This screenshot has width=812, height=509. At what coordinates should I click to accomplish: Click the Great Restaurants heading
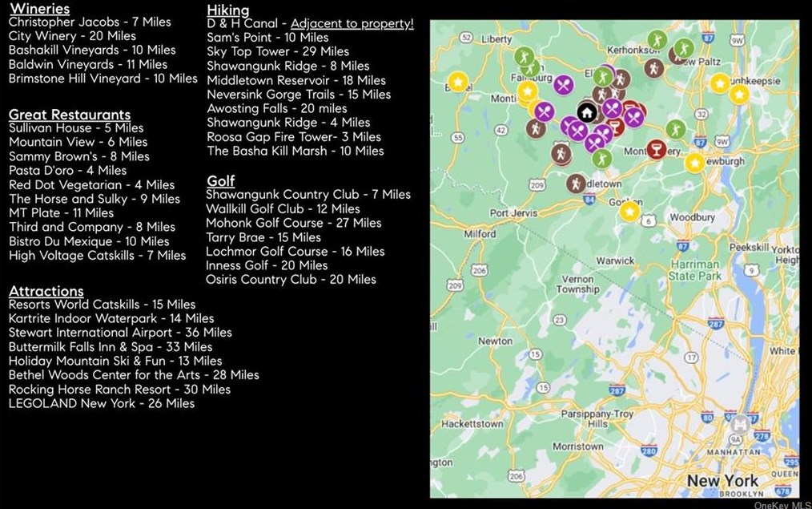[69, 115]
